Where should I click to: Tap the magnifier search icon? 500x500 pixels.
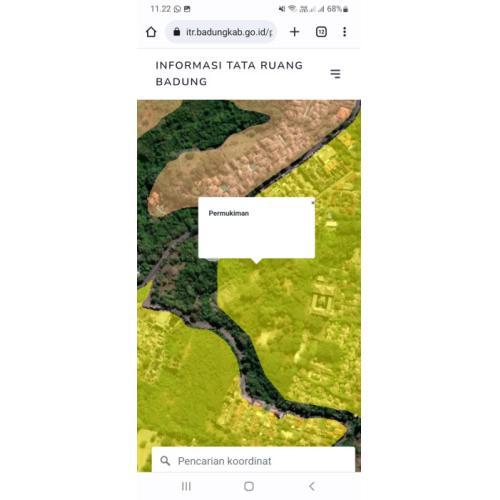[x=165, y=461]
